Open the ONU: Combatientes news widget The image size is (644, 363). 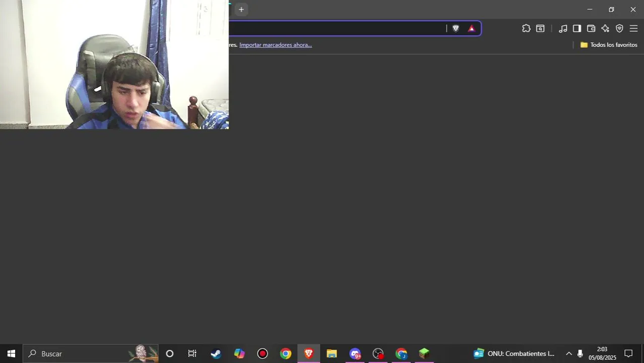coord(514,353)
